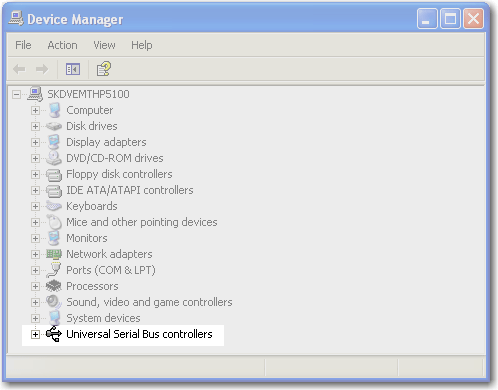Select the IDE ATA/ATAPI controllers label
The image size is (498, 390).
tap(130, 190)
